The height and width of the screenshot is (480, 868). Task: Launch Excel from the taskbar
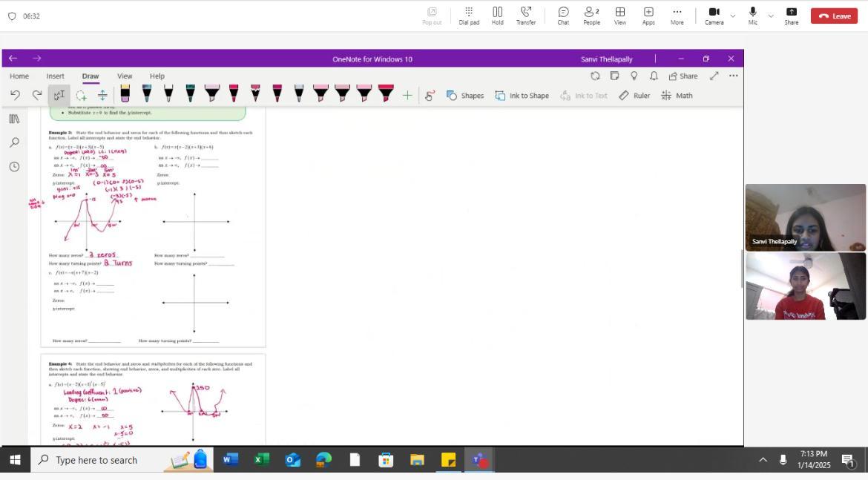(261, 459)
